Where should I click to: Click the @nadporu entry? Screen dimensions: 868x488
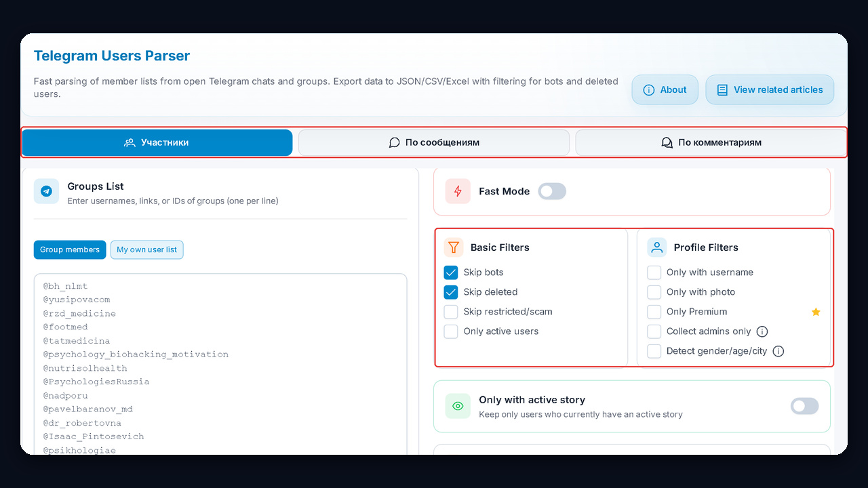tap(66, 396)
